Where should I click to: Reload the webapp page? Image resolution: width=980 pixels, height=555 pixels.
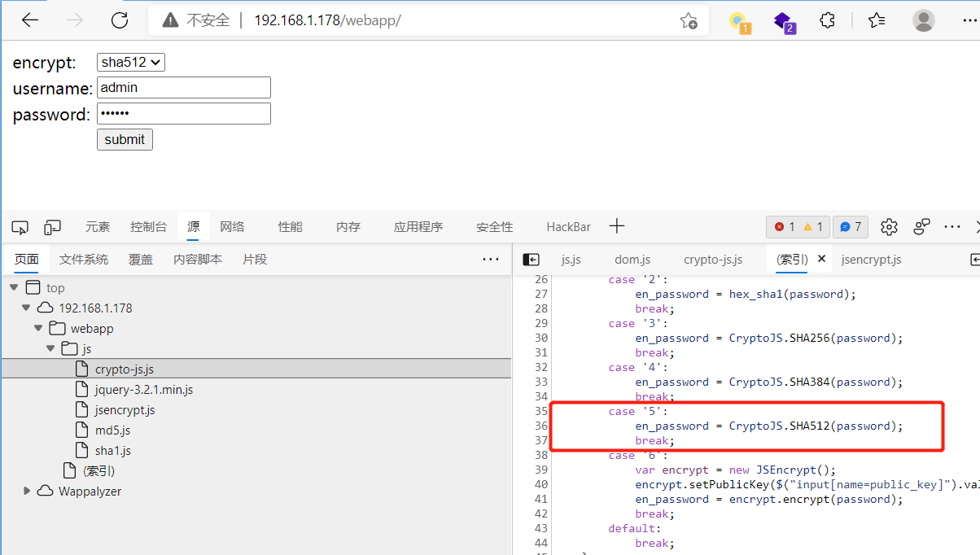click(x=120, y=20)
